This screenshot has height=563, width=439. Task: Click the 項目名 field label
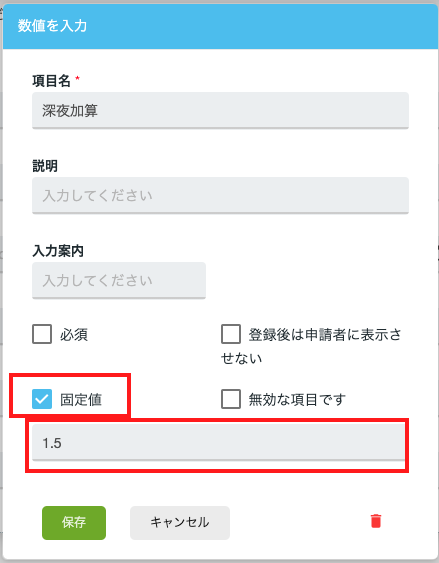[x=51, y=81]
